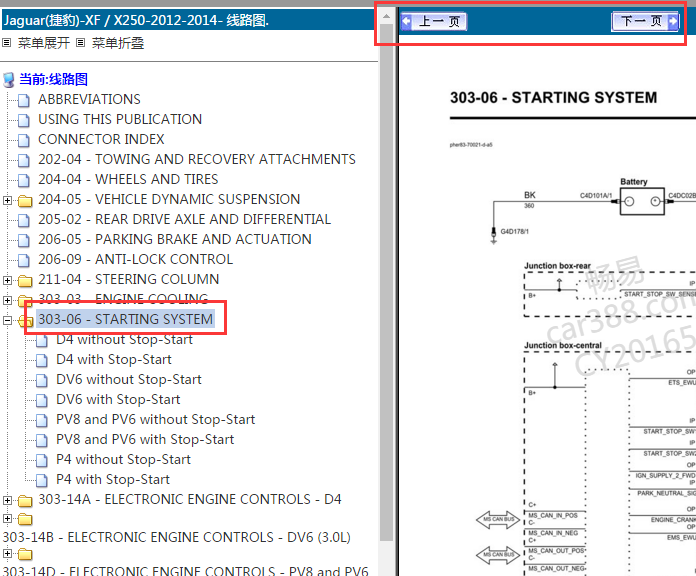Open the ABBREVIATIONS page
This screenshot has width=696, height=576.
tap(89, 99)
